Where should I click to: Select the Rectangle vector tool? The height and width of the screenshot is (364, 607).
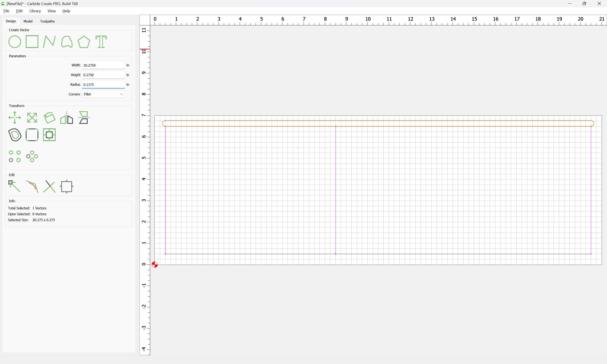[x=32, y=42]
